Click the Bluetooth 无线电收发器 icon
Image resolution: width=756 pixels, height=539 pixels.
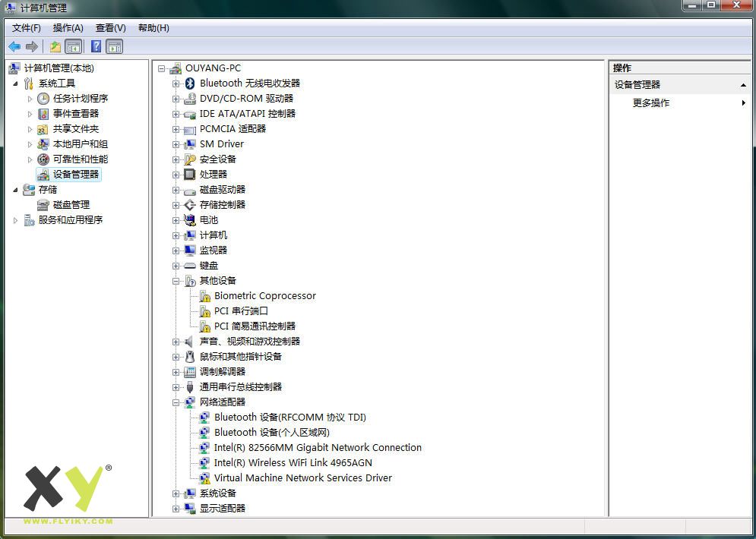coord(190,84)
